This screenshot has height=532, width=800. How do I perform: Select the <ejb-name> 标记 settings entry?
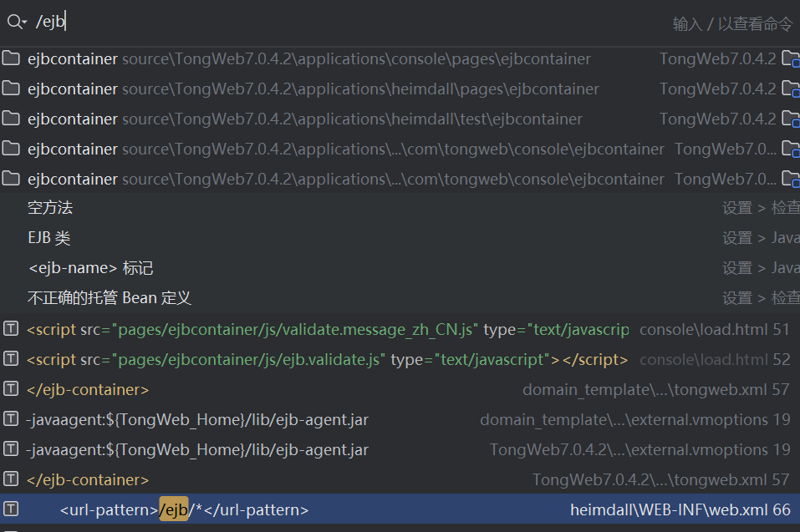[90, 268]
